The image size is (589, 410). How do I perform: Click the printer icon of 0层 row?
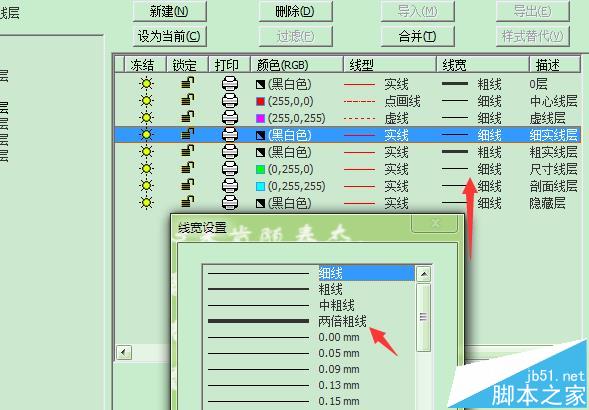[x=230, y=84]
